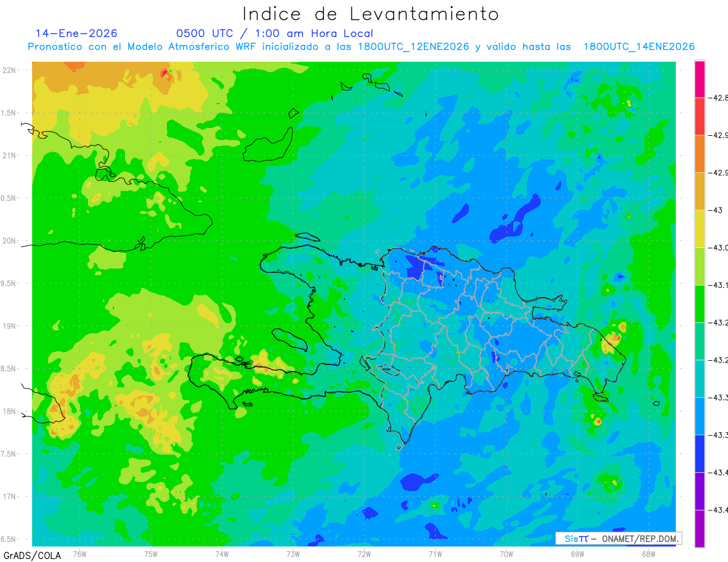This screenshot has width=728, height=562.
Task: Click the '71W' longitude label
Action: point(435,554)
